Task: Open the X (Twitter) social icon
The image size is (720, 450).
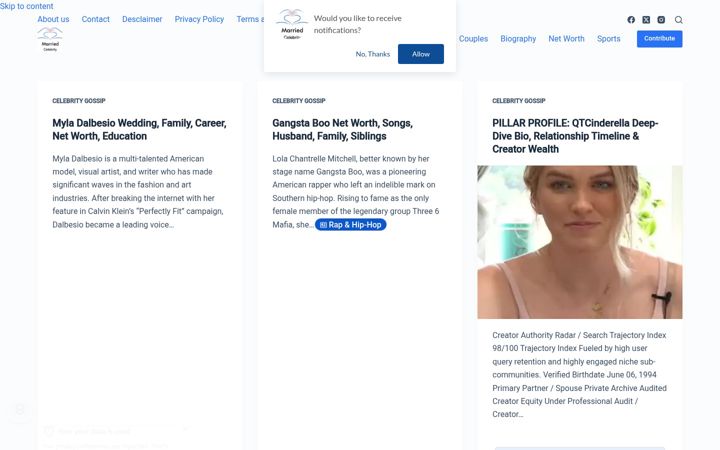Action: click(x=646, y=20)
